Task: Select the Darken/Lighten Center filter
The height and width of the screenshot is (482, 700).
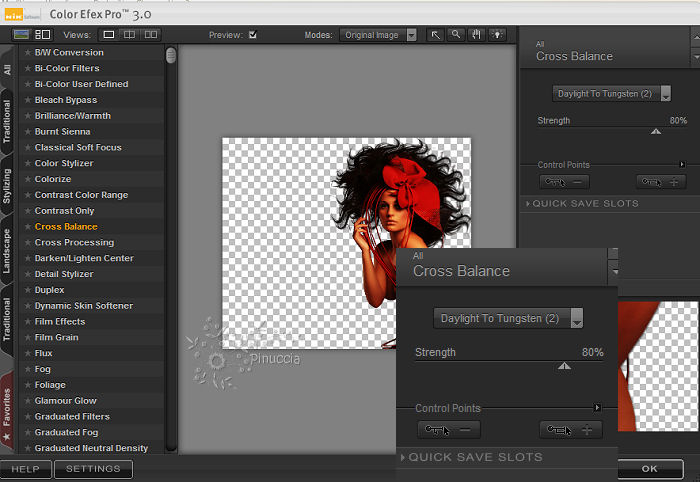Action: 84,258
